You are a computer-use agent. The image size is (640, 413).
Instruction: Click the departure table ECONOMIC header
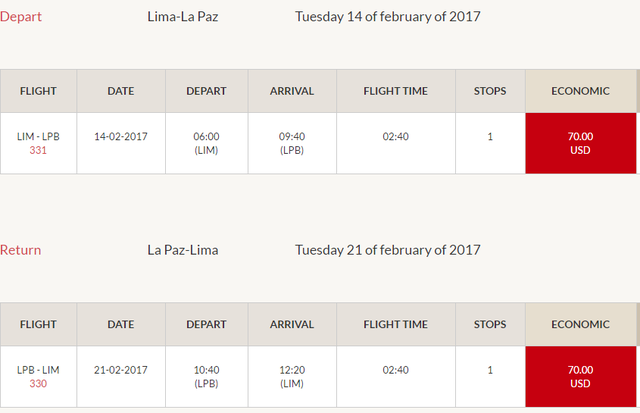click(x=580, y=91)
